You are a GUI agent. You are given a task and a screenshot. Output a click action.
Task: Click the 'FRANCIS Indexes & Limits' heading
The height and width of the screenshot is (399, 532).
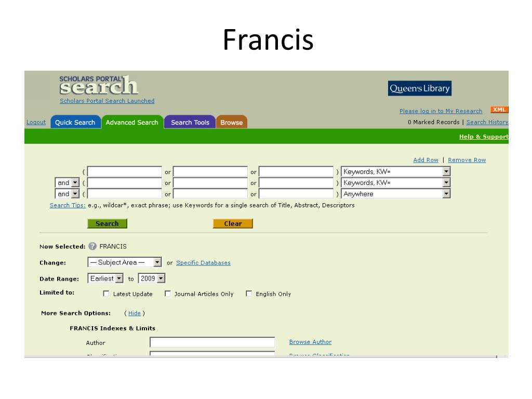pos(113,328)
